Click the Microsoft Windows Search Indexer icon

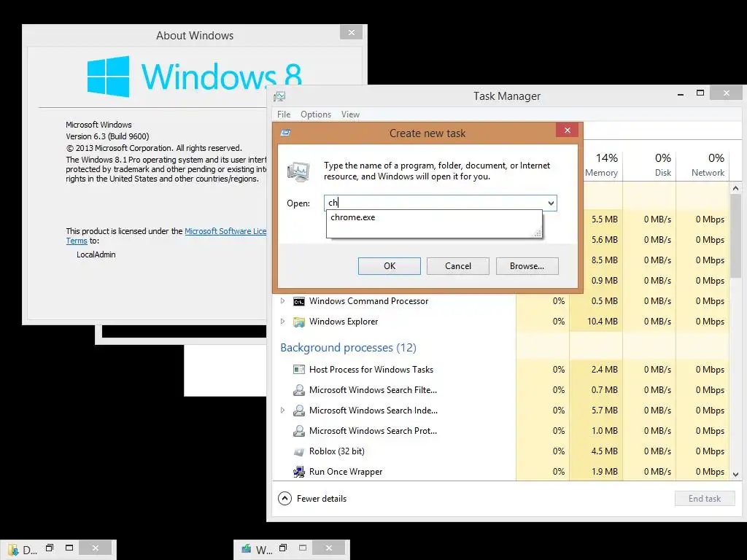pos(298,411)
